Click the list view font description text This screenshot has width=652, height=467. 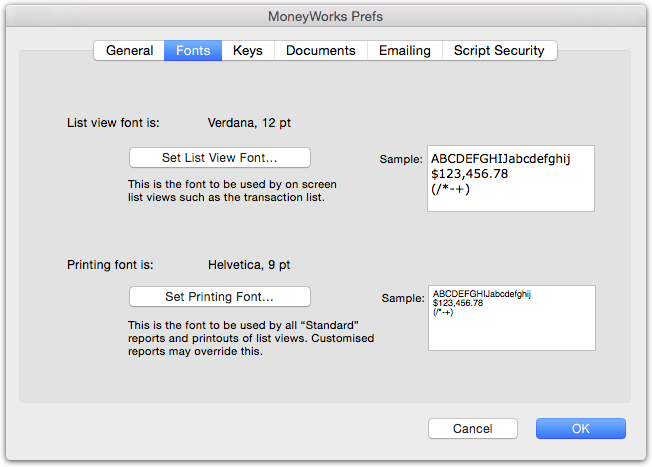[x=232, y=190]
